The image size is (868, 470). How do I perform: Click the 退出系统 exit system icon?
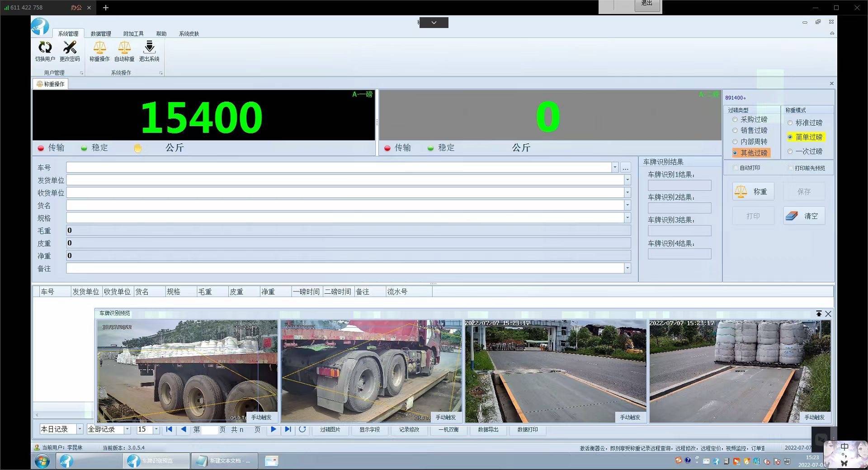149,51
